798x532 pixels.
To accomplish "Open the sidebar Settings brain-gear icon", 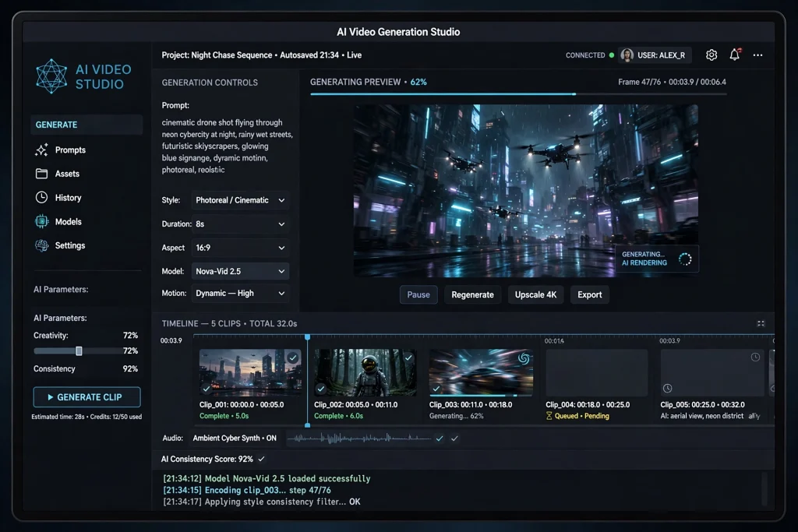I will (42, 245).
